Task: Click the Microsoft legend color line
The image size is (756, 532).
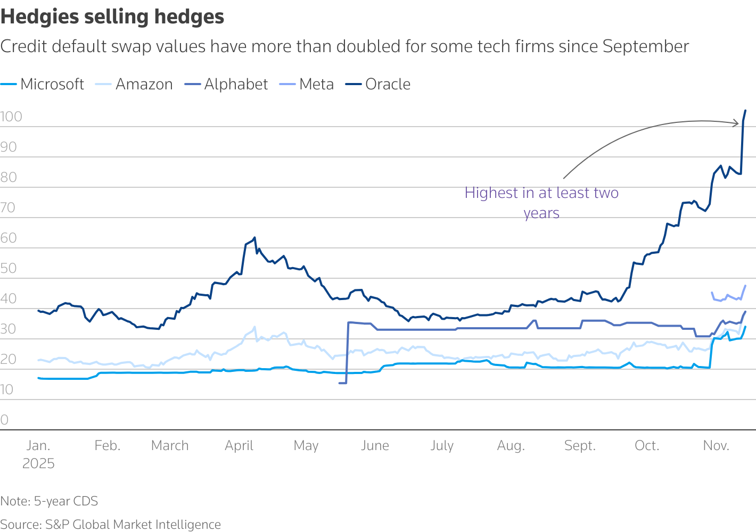Action: pyautogui.click(x=9, y=84)
